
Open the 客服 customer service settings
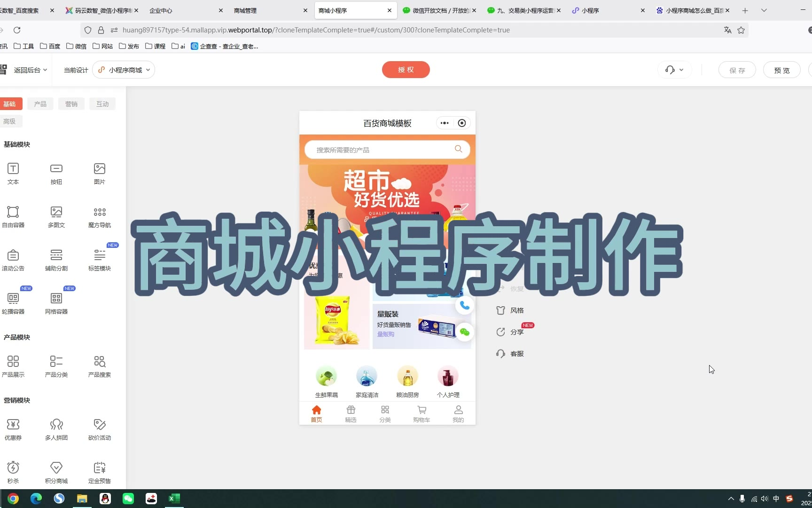[x=510, y=354]
